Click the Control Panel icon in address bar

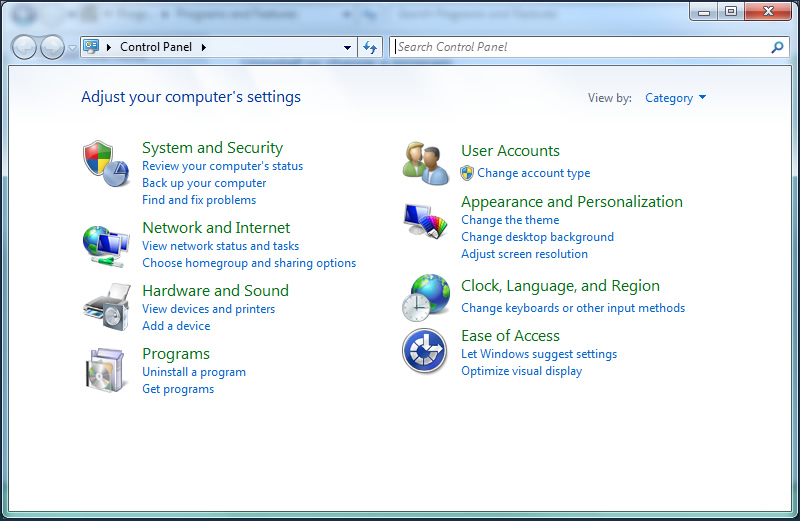pyautogui.click(x=91, y=47)
